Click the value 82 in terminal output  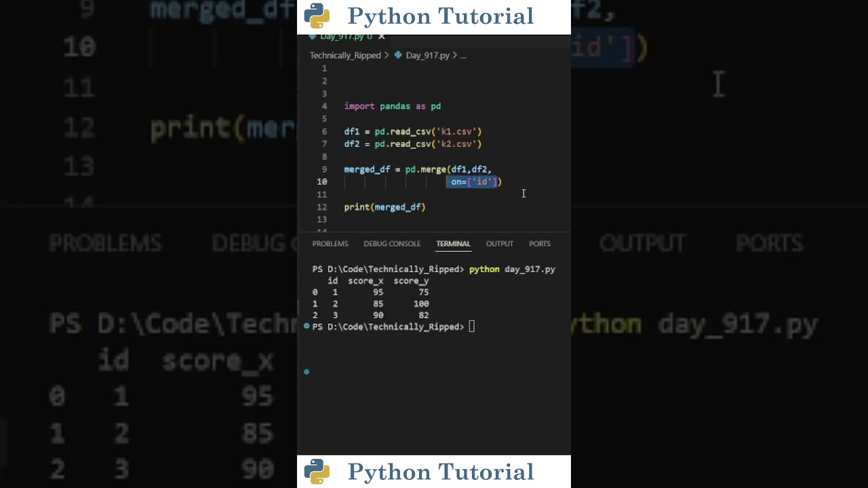pos(423,316)
